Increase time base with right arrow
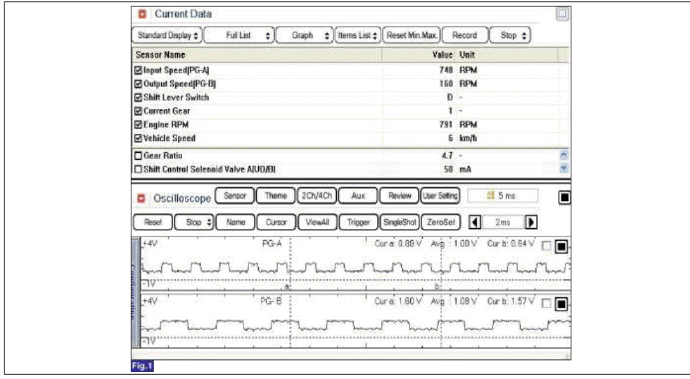The width and height of the screenshot is (690, 379). coord(531,222)
